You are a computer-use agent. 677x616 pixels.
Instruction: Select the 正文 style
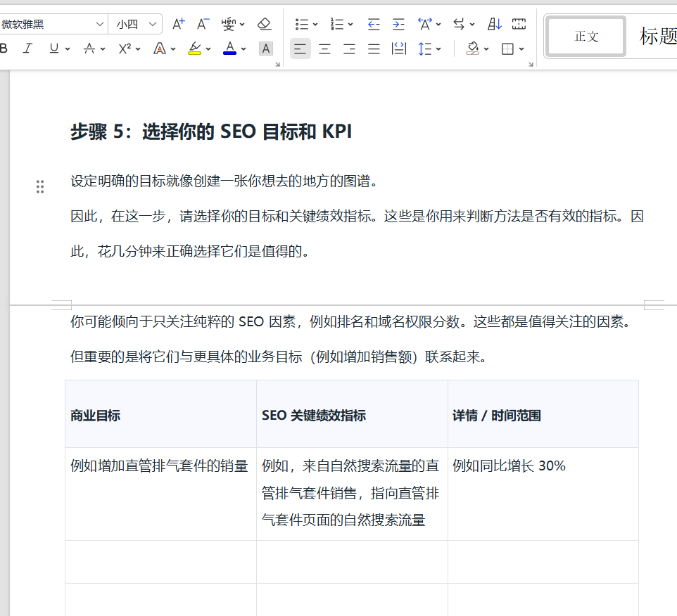(x=586, y=37)
